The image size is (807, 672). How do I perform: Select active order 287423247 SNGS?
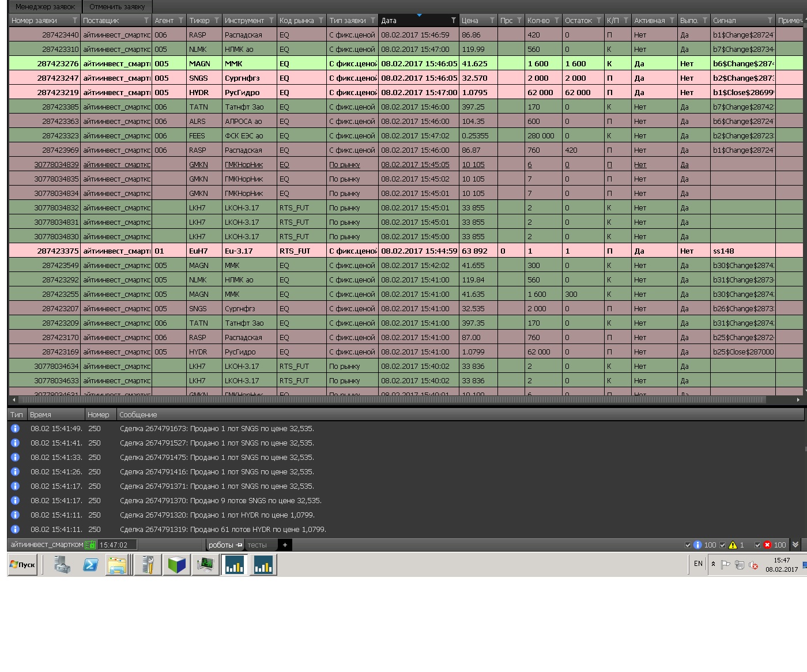click(406, 78)
